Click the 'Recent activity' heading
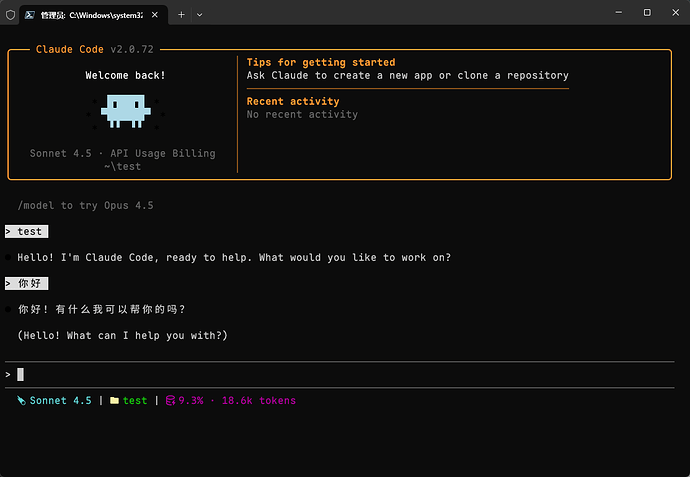 pyautogui.click(x=293, y=102)
